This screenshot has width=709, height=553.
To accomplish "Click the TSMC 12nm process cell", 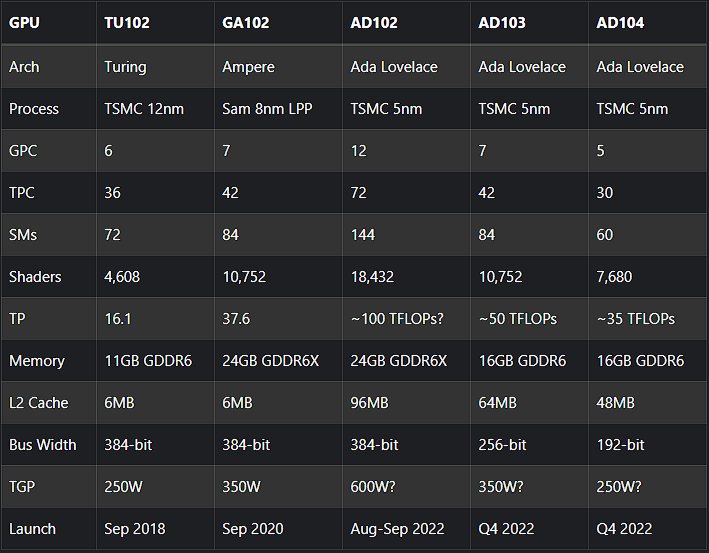I will [x=144, y=109].
